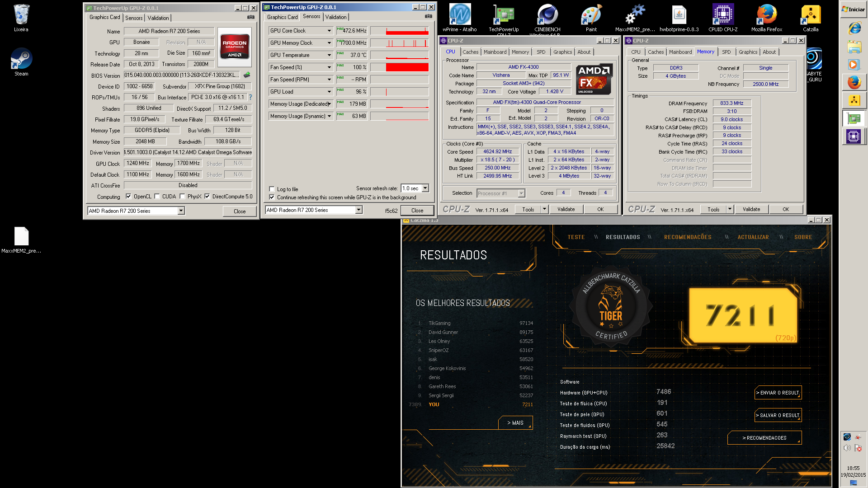The image size is (868, 488).
Task: Expand the GPU Core Clock sensor dropdown
Action: pyautogui.click(x=329, y=31)
